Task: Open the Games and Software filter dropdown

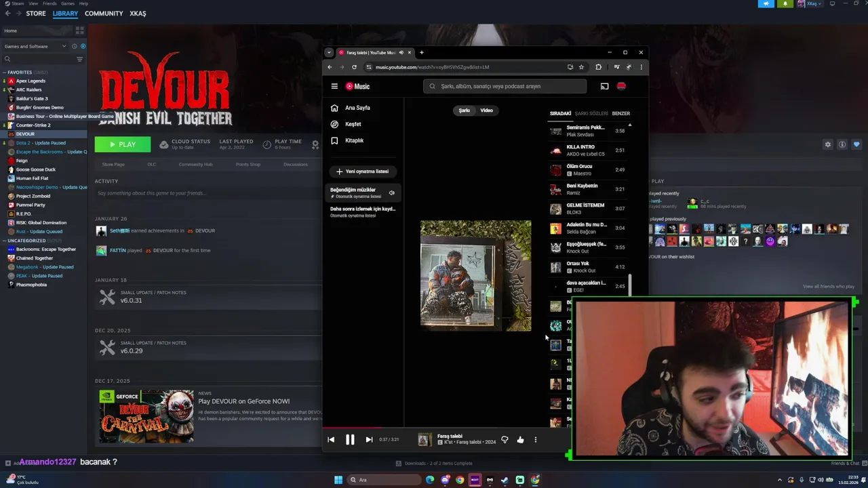Action: pyautogui.click(x=35, y=46)
